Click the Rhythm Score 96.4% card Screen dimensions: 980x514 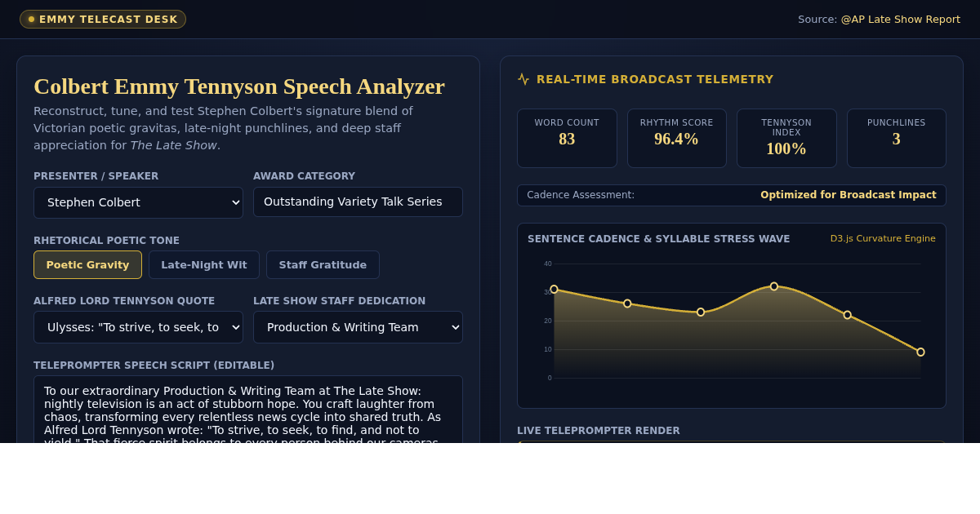tap(677, 138)
